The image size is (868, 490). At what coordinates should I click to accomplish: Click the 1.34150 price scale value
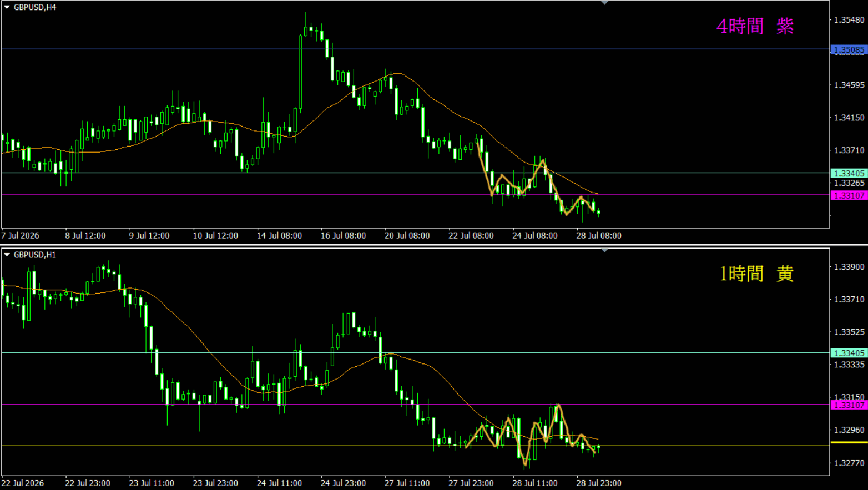click(x=849, y=118)
